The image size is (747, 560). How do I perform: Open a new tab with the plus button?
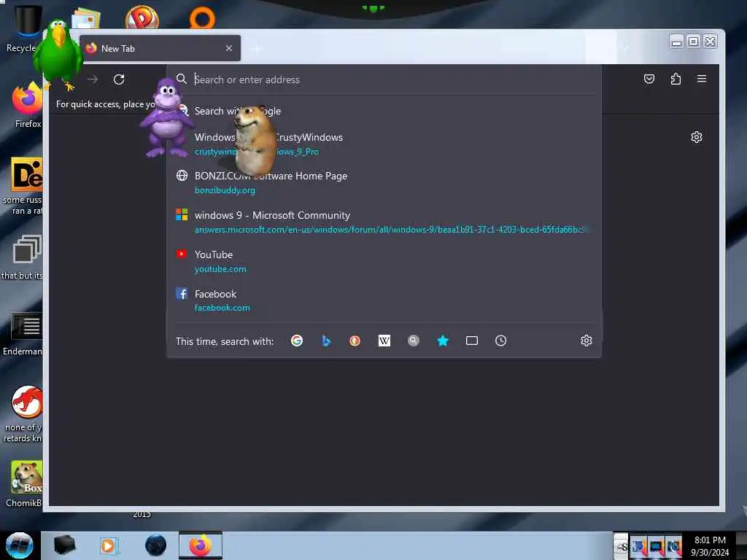[x=256, y=49]
